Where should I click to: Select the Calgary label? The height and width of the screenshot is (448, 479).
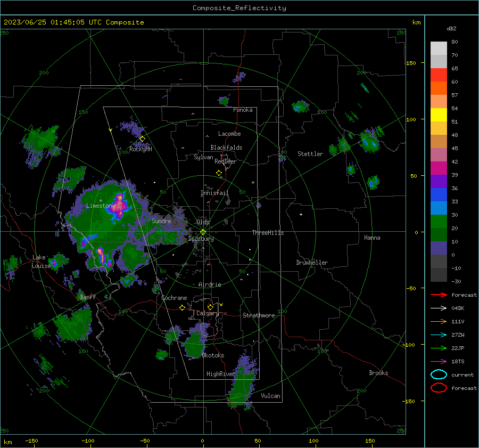tap(208, 313)
